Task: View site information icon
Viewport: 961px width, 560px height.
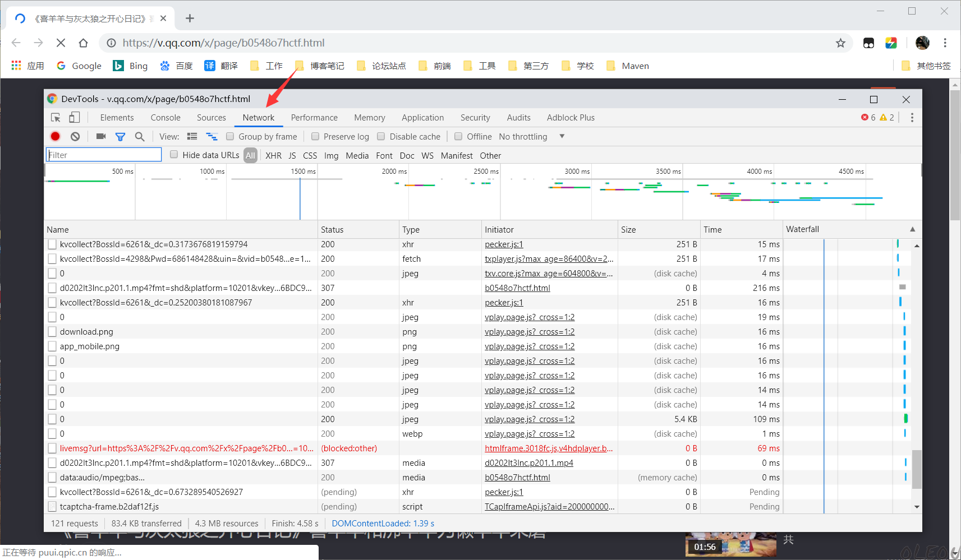Action: (112, 43)
